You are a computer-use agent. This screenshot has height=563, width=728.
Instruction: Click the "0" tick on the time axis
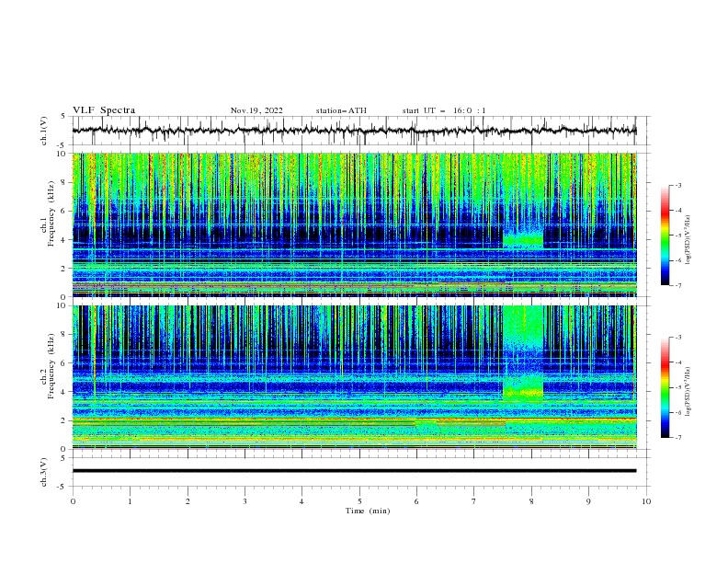(73, 501)
